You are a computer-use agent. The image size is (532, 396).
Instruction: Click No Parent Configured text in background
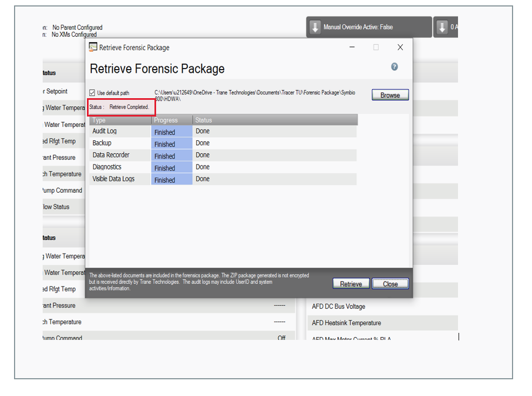click(77, 28)
